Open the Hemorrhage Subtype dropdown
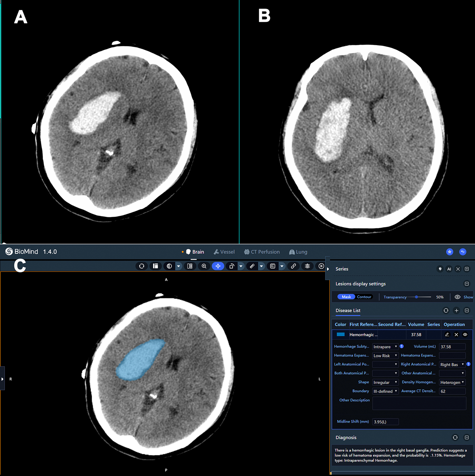475x476 pixels. [x=385, y=347]
